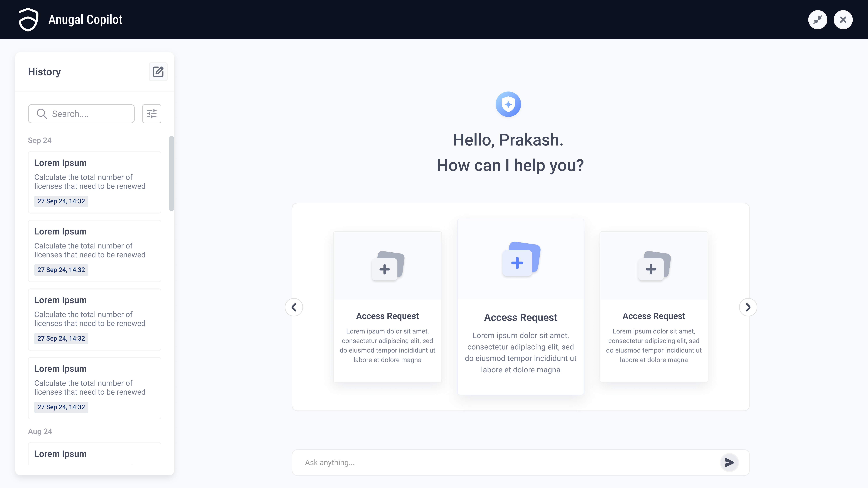Show next carousel cards
The width and height of the screenshot is (868, 488).
[748, 307]
